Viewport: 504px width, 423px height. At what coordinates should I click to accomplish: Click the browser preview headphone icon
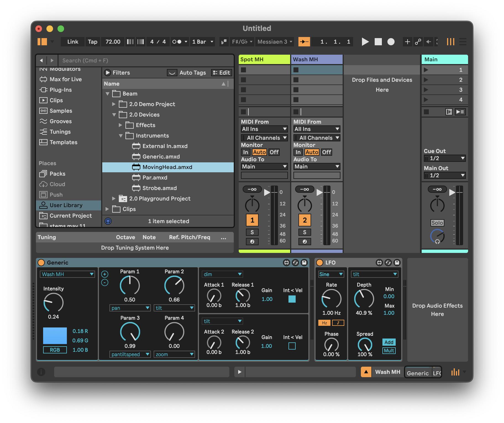(108, 221)
